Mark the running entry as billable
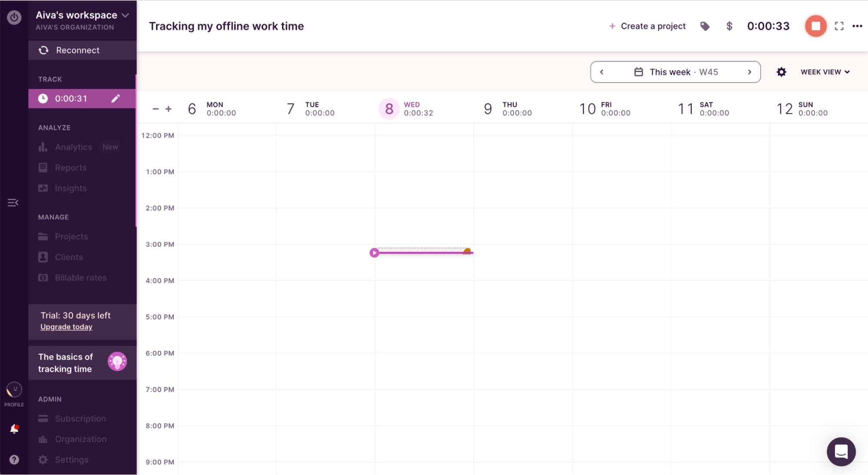The width and height of the screenshot is (868, 475). click(729, 26)
